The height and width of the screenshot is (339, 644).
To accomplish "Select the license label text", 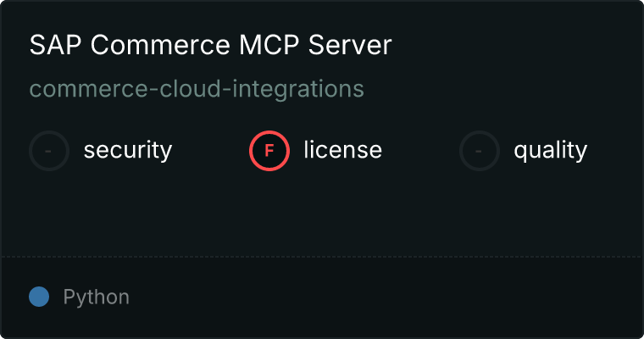I will 342,151.
